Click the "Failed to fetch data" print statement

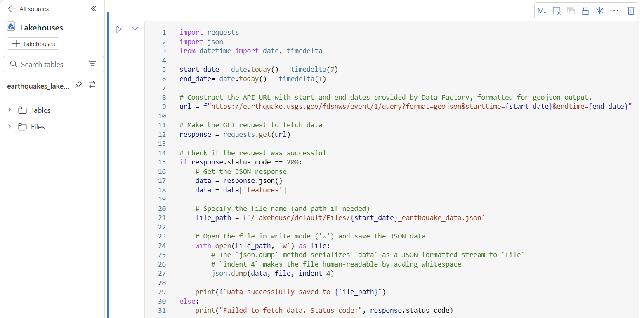tap(324, 311)
